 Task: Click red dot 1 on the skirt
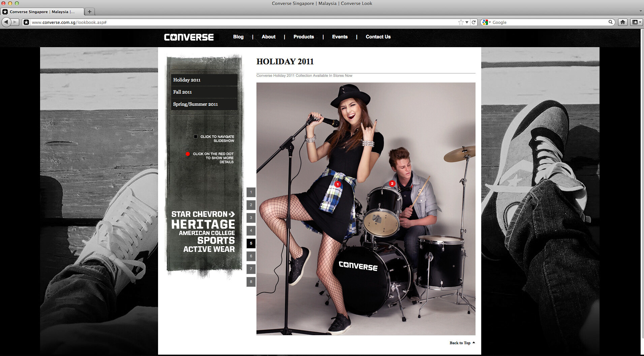pyautogui.click(x=338, y=184)
